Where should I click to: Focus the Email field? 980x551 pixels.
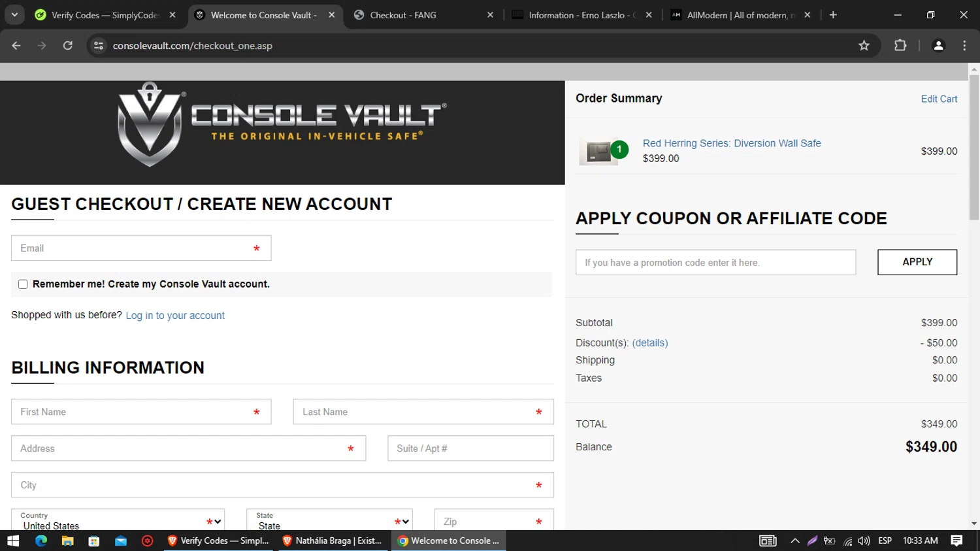[141, 248]
